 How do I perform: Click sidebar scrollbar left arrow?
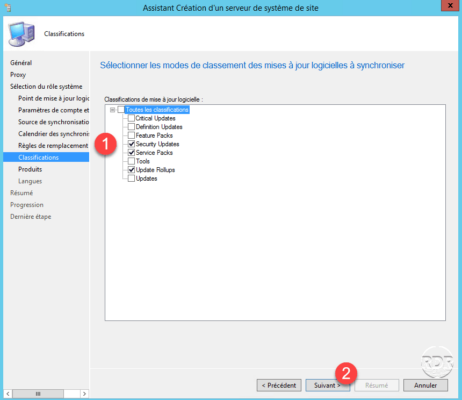[8, 394]
